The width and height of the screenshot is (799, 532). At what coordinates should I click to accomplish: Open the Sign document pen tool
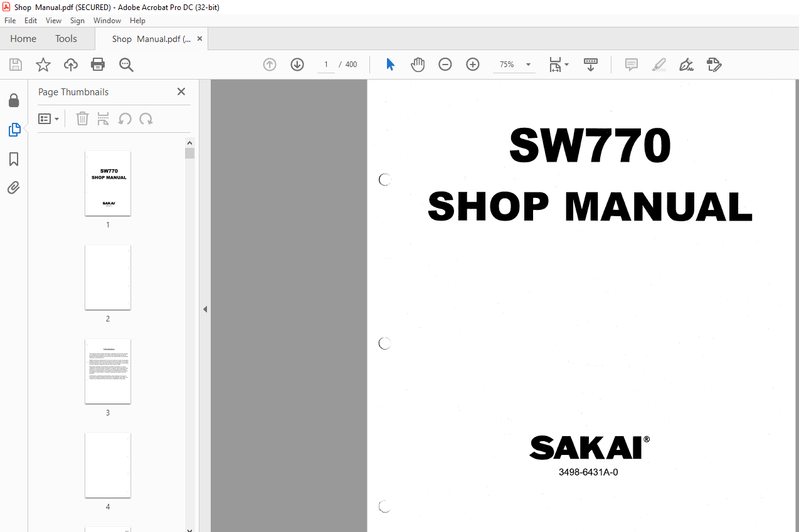(686, 65)
